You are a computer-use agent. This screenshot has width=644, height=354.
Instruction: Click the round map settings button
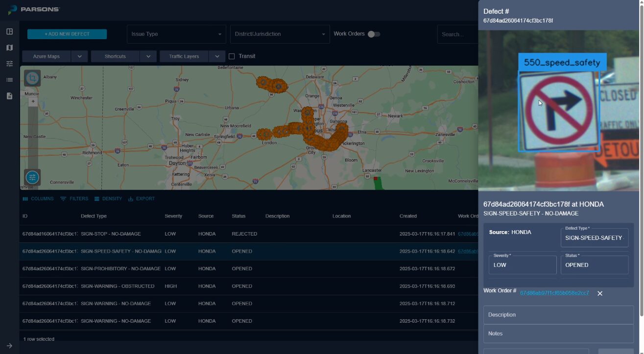point(32,177)
